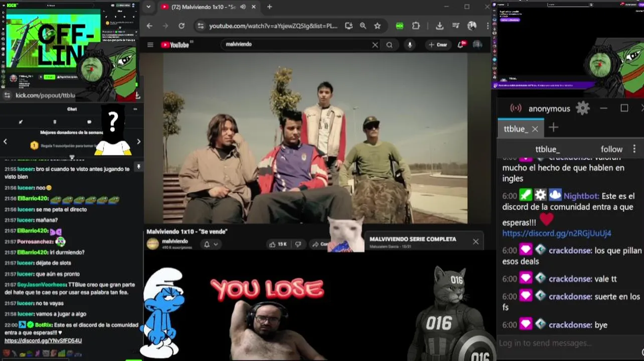Click Porrosanchez username in Kick chat
Viewport: 644px width, 361px height.
coord(35,242)
